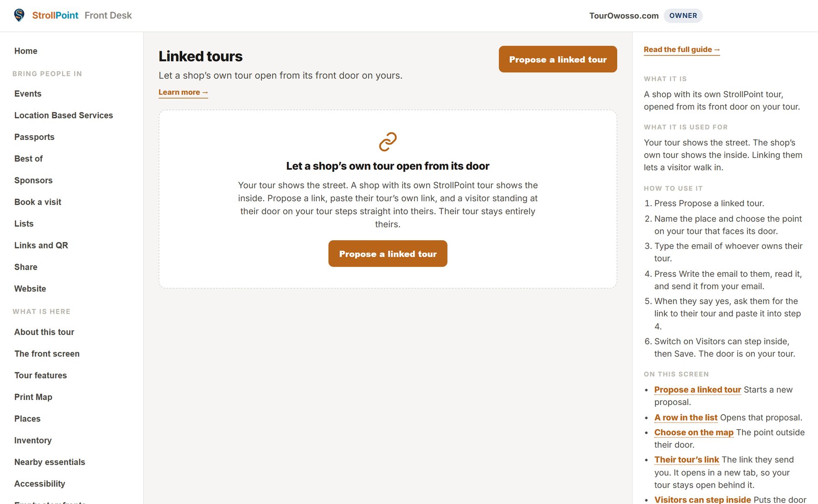Viewport: 818px width, 504px height.
Task: Go to The front screen
Action: (x=47, y=354)
